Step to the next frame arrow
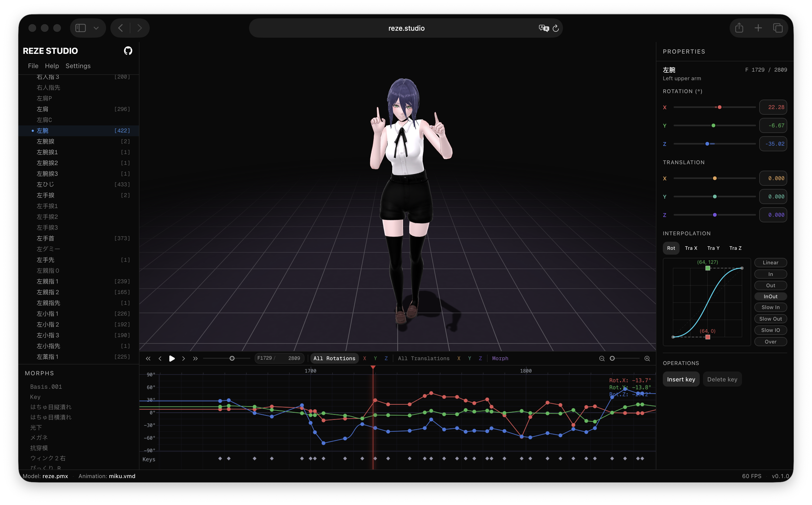812x505 pixels. (x=183, y=358)
